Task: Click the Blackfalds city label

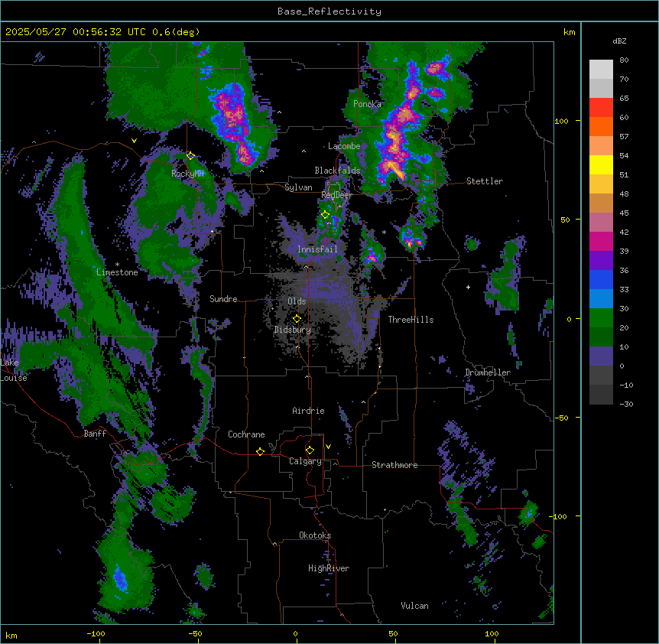Action: click(x=337, y=171)
